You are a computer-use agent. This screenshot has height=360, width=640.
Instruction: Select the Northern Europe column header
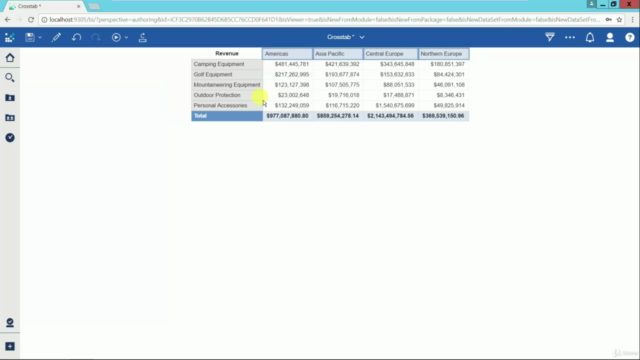tap(443, 54)
